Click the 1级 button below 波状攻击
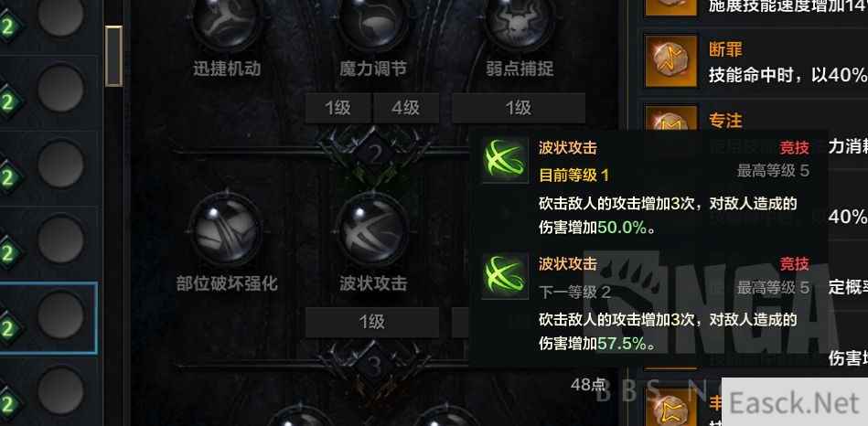Image resolution: width=868 pixels, height=426 pixels. coord(372,322)
